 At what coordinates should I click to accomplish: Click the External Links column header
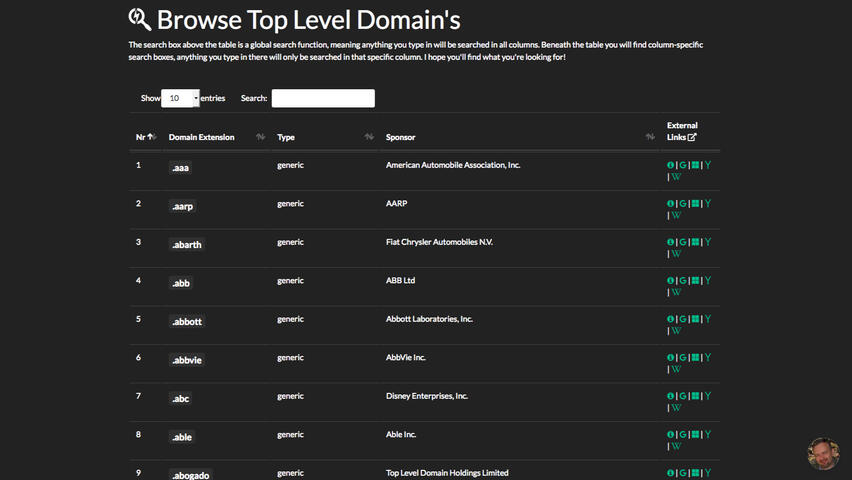click(682, 131)
